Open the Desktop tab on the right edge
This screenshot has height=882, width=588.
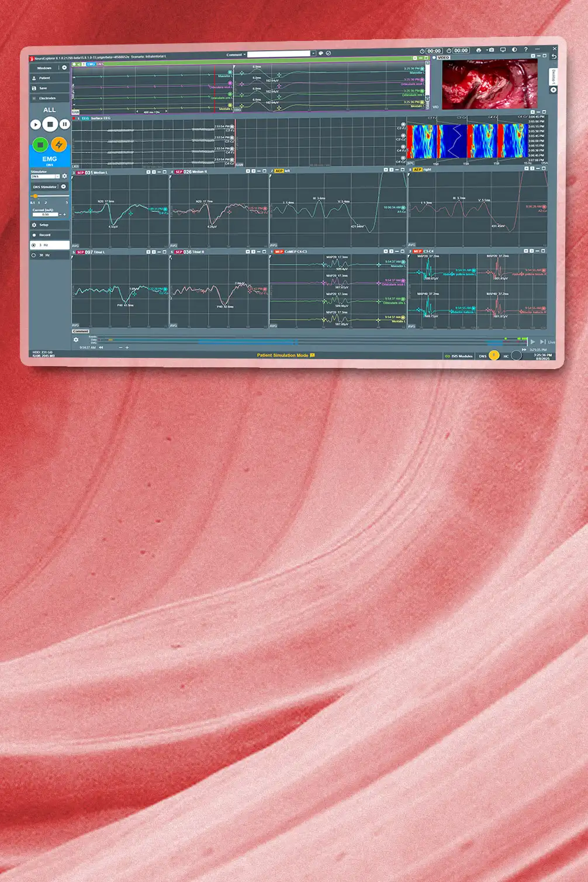click(553, 77)
